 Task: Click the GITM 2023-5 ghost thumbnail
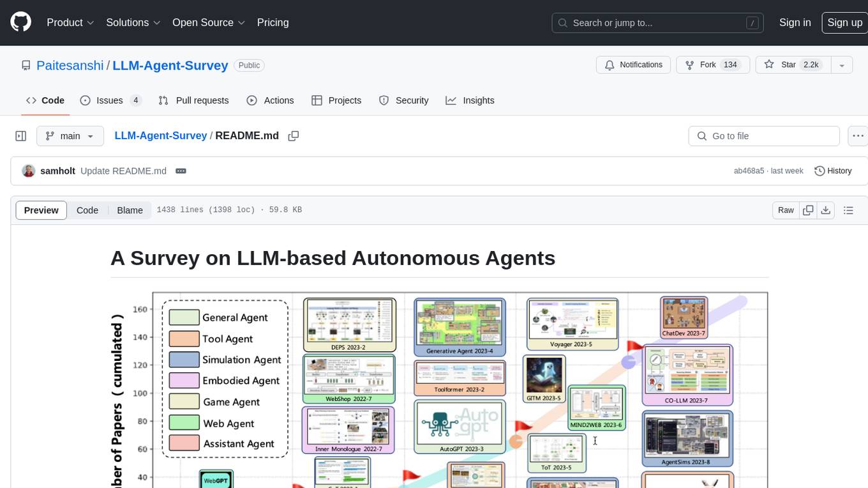[x=544, y=379]
